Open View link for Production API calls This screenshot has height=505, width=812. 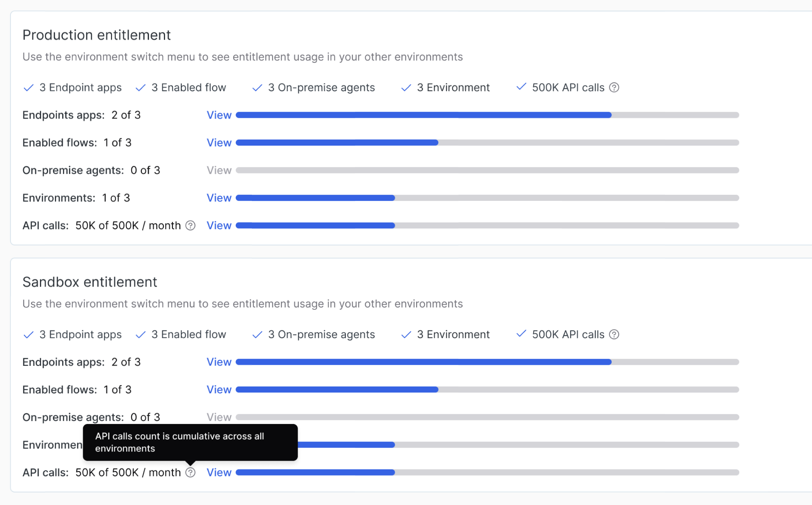219,225
